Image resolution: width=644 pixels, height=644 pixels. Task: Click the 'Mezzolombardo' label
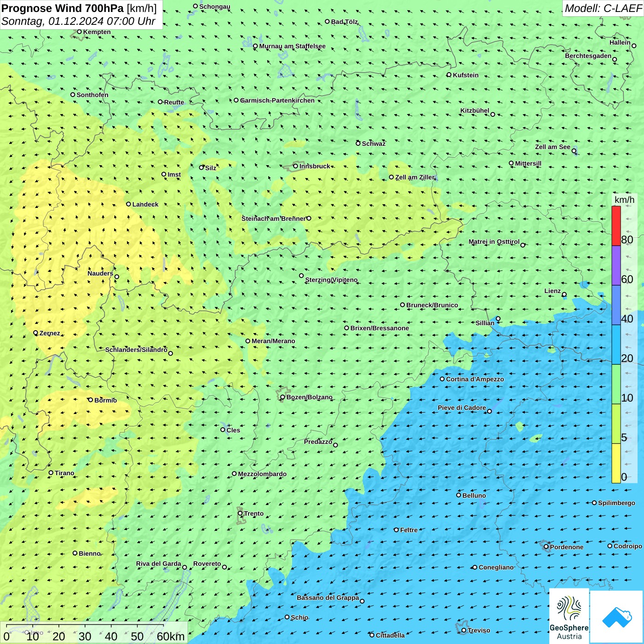tap(262, 474)
